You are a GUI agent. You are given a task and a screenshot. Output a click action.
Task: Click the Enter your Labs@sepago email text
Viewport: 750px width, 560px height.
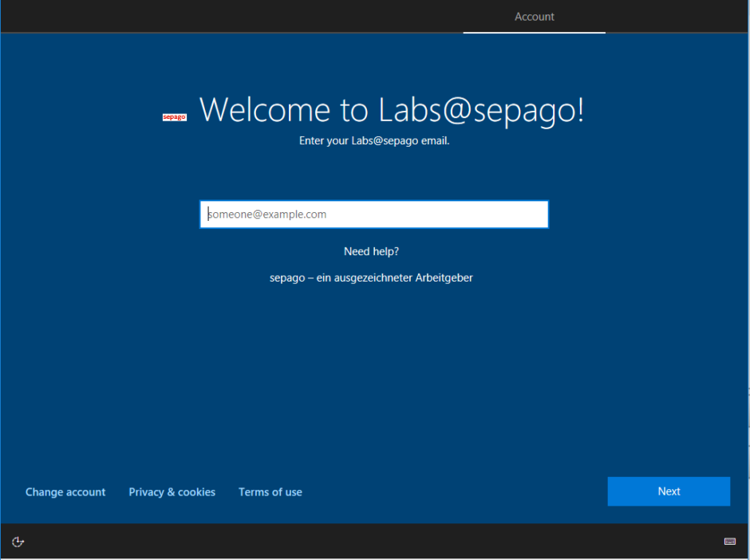point(373,140)
